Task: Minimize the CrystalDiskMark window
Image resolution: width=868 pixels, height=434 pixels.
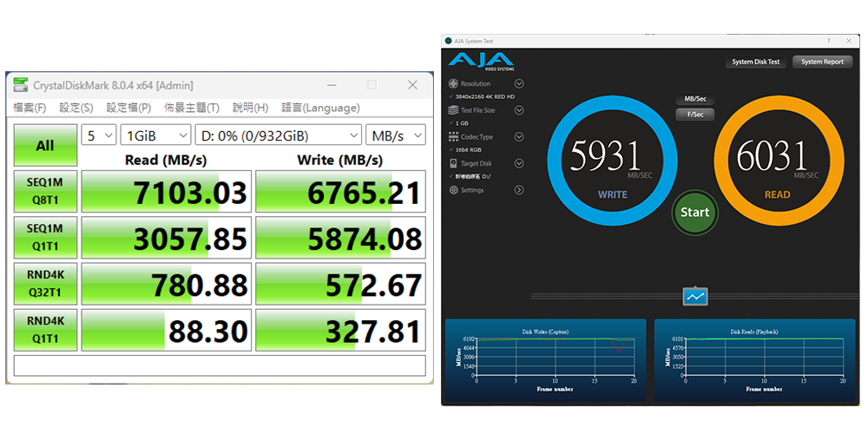Action: coord(332,85)
